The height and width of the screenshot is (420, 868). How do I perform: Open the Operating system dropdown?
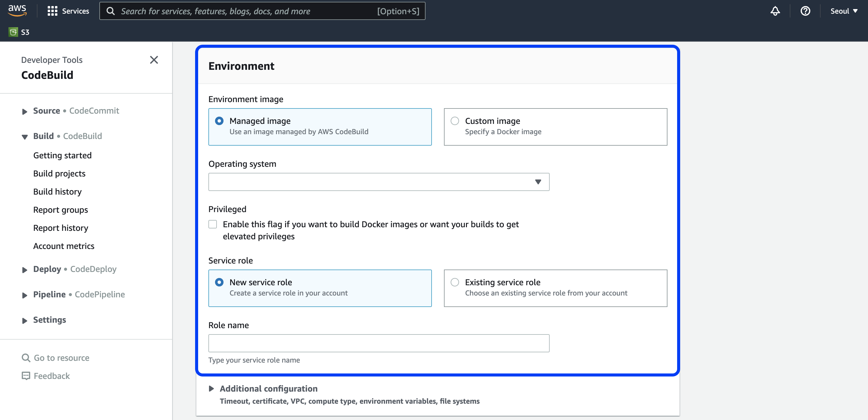pos(378,182)
